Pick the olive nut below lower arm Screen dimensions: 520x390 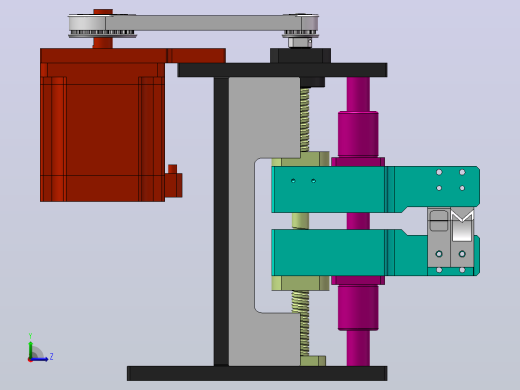[x=301, y=283]
